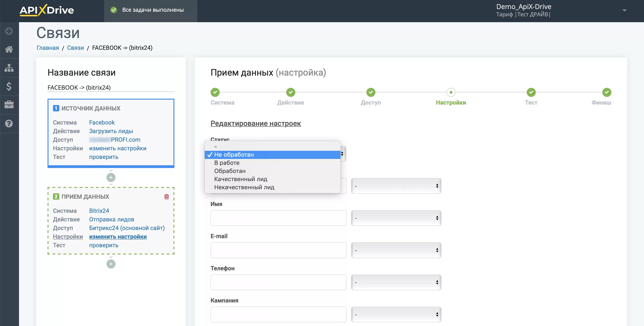Image resolution: width=644 pixels, height=326 pixels.
Task: Add a new block with the bottom plus button
Action: pos(111,264)
